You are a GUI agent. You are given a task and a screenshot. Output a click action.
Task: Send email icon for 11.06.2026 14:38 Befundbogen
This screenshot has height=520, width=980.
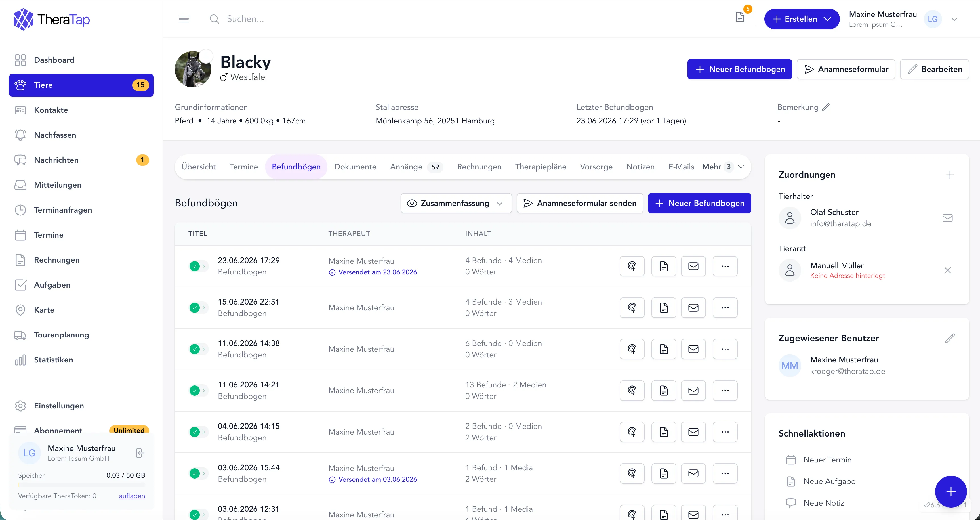point(693,349)
